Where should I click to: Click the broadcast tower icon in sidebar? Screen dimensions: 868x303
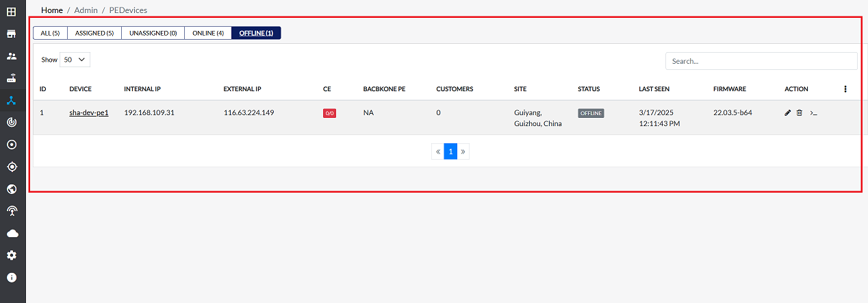pyautogui.click(x=12, y=211)
